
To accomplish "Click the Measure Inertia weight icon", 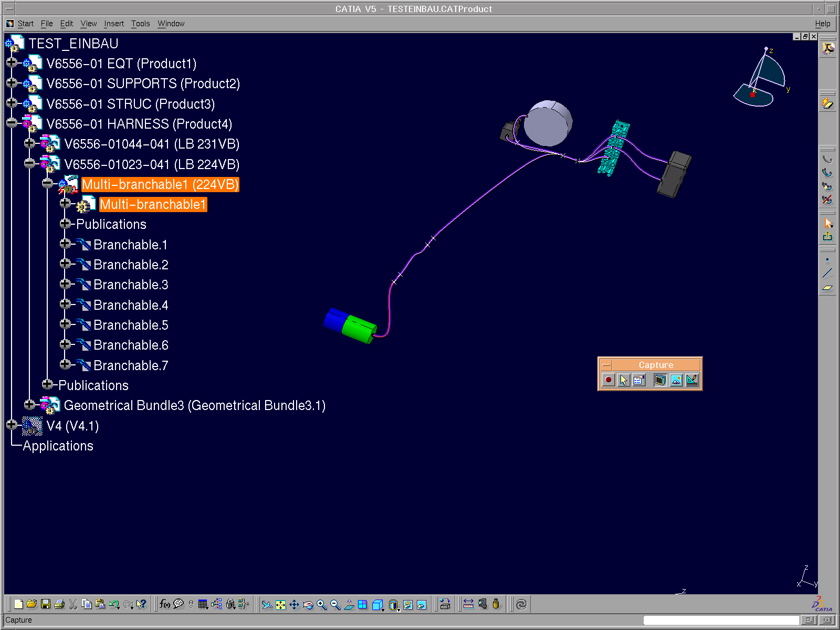I will 496,604.
